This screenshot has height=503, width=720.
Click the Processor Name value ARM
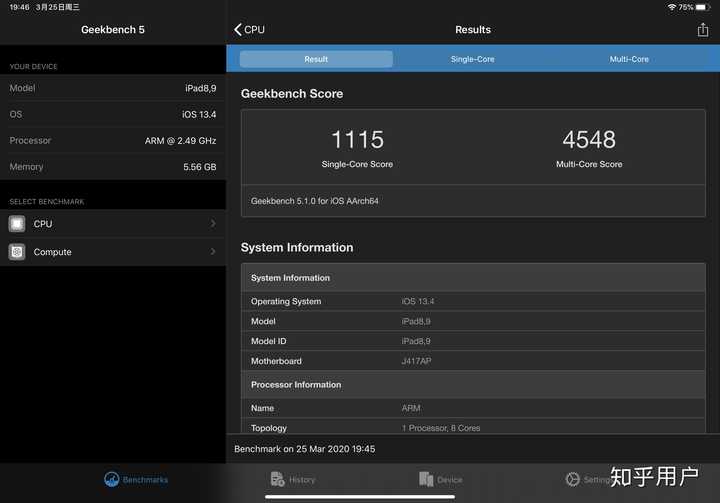pos(411,408)
